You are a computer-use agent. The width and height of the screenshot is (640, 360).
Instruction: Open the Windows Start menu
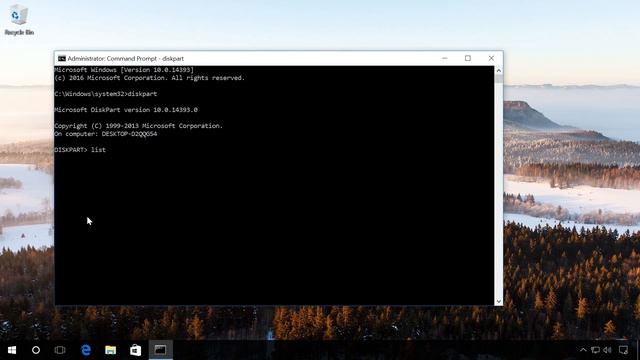pos(12,350)
